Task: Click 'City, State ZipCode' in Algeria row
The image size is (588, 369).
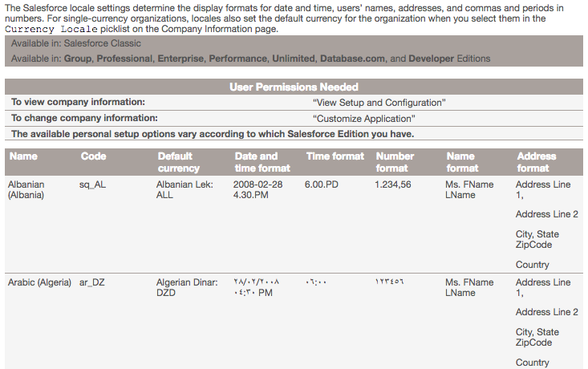Action: tap(537, 337)
